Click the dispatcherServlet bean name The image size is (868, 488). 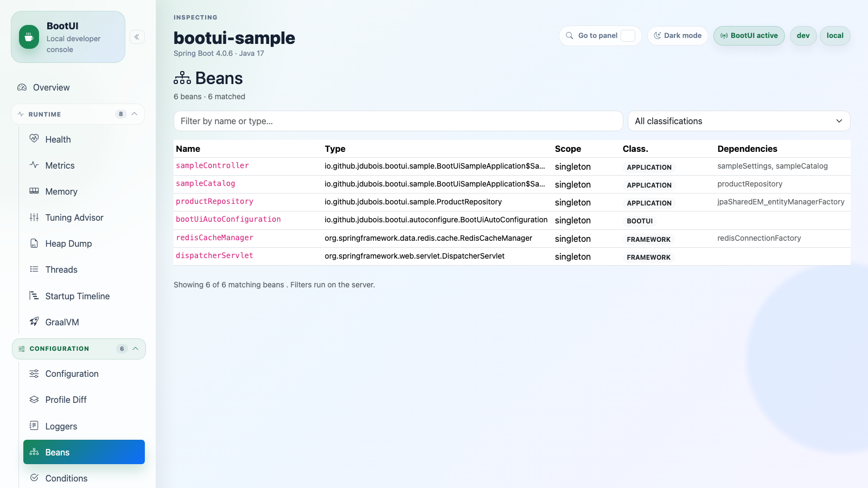tap(214, 255)
